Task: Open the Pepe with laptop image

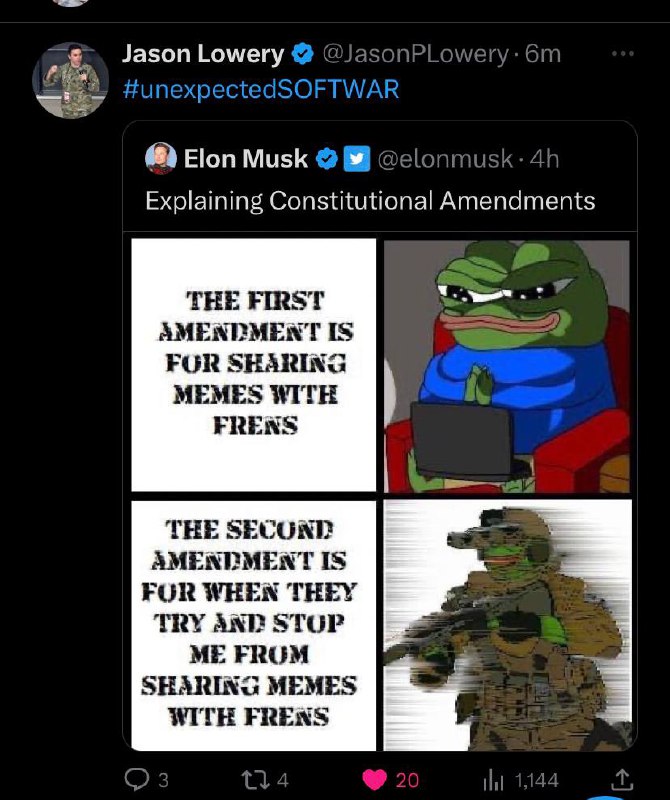Action: pyautogui.click(x=507, y=366)
